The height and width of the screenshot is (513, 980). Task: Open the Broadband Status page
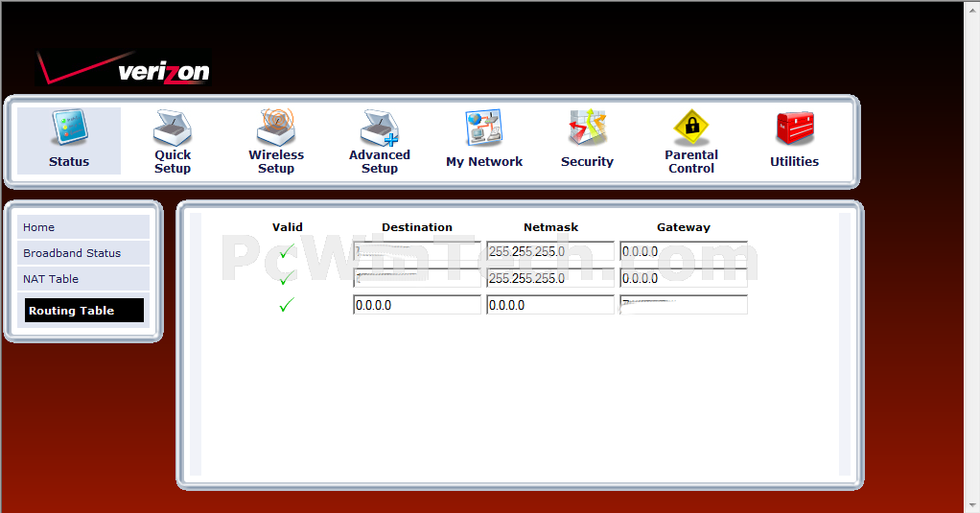(x=83, y=252)
